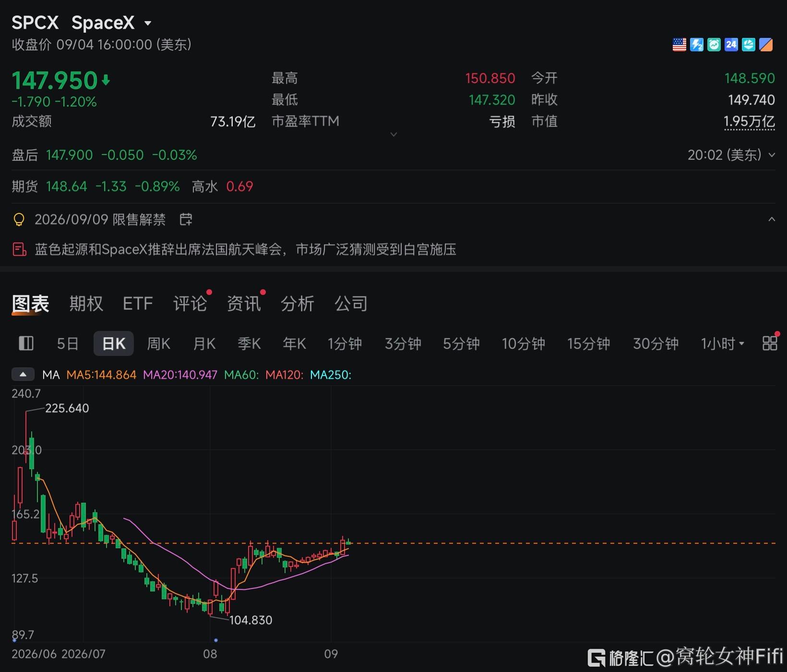Image resolution: width=787 pixels, height=672 pixels.
Task: Click the MA20:140.947 indicator label
Action: tap(180, 375)
